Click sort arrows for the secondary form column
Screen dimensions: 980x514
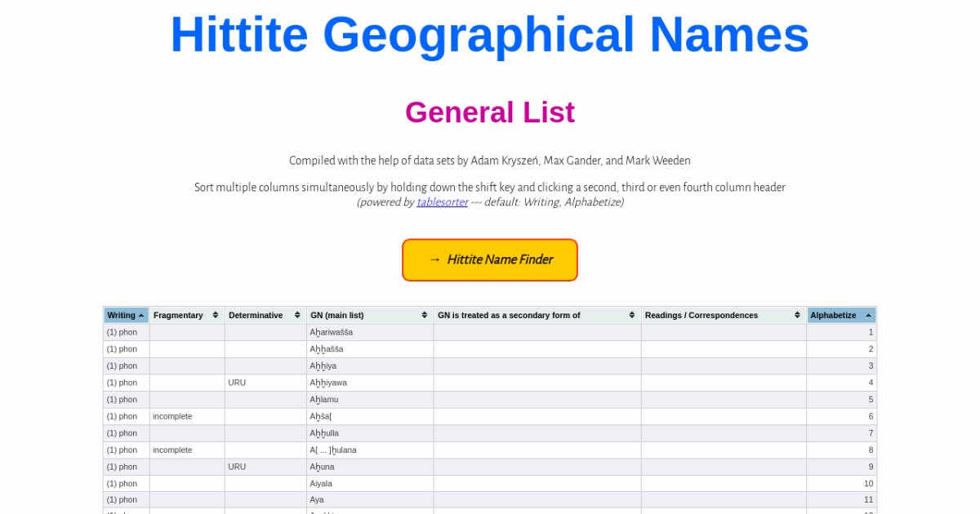tap(632, 315)
